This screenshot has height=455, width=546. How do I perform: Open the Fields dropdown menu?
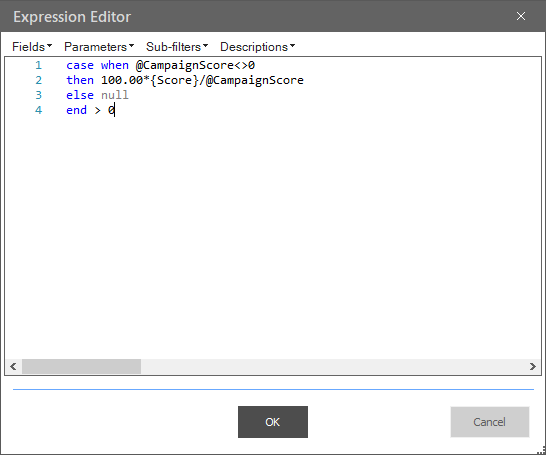32,47
